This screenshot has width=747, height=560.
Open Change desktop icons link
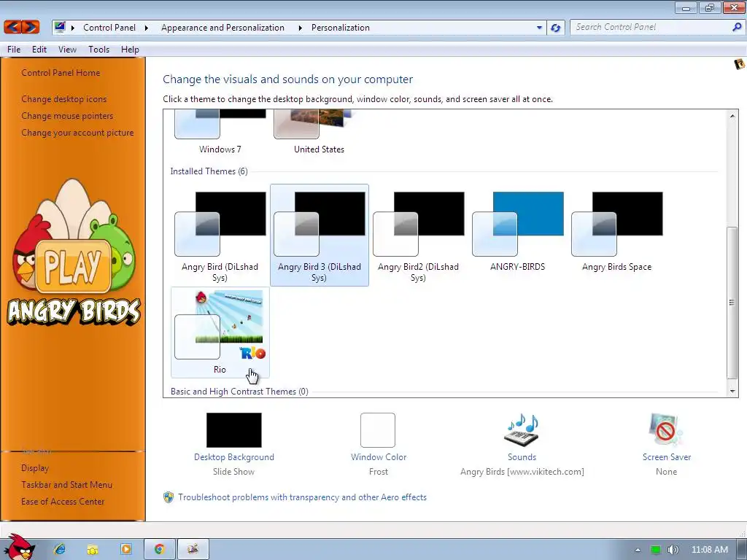point(64,99)
